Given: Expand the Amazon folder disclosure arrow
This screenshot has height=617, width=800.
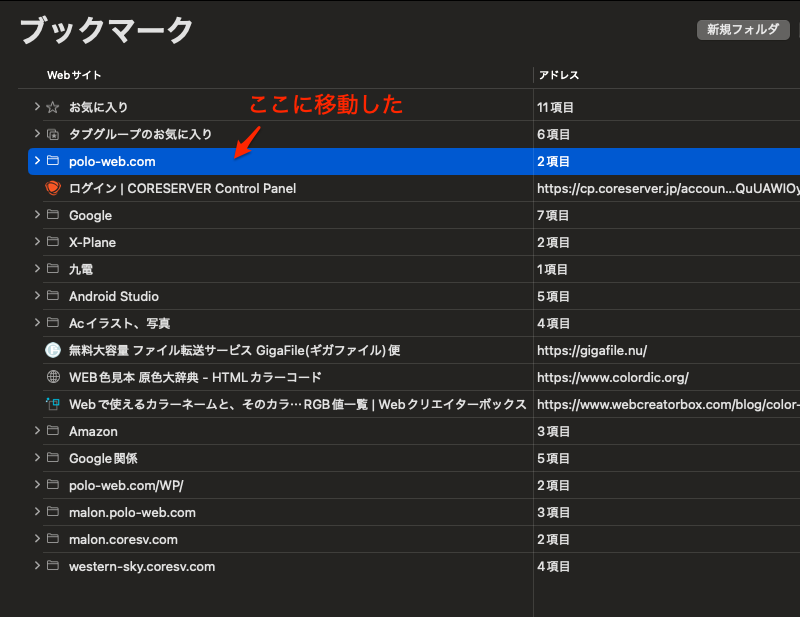Looking at the screenshot, I should [37, 431].
